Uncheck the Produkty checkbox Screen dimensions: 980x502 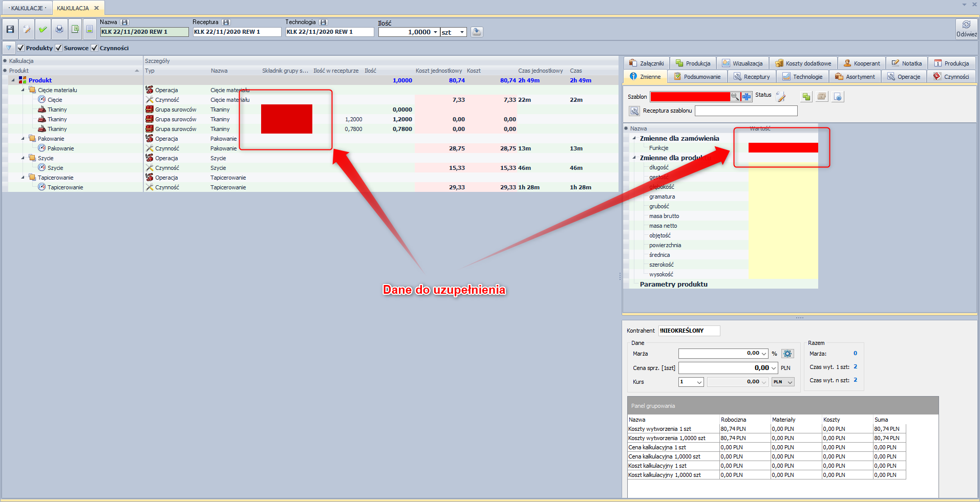click(x=21, y=48)
